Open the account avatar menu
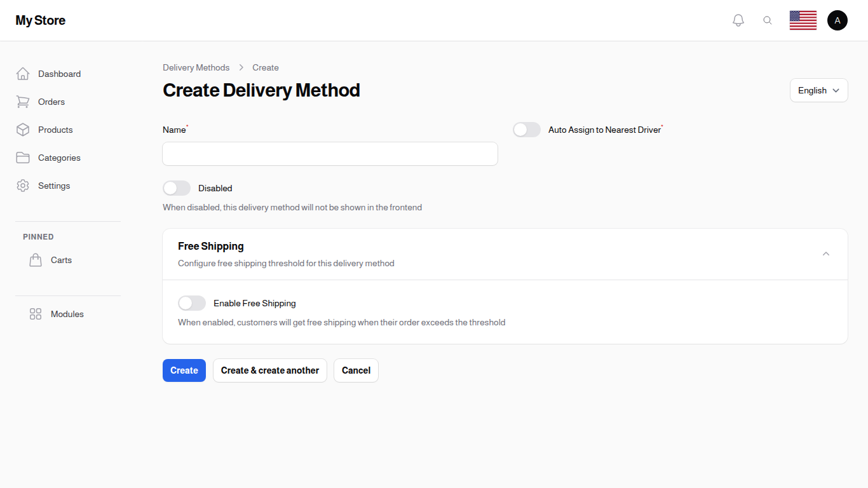 coord(837,20)
